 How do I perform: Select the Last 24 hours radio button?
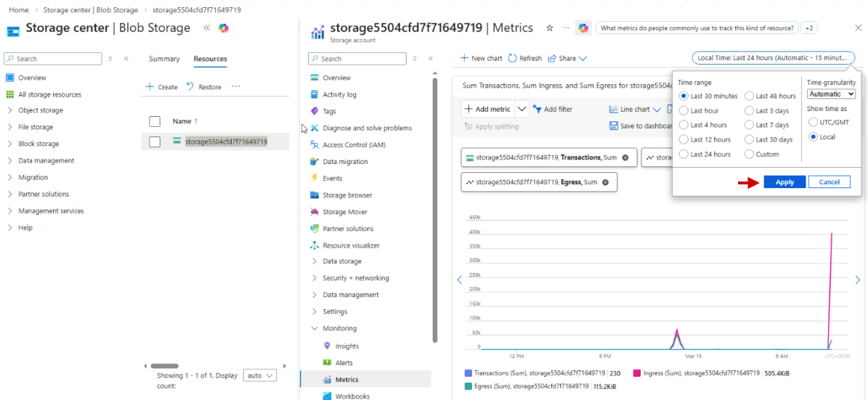[x=683, y=154]
